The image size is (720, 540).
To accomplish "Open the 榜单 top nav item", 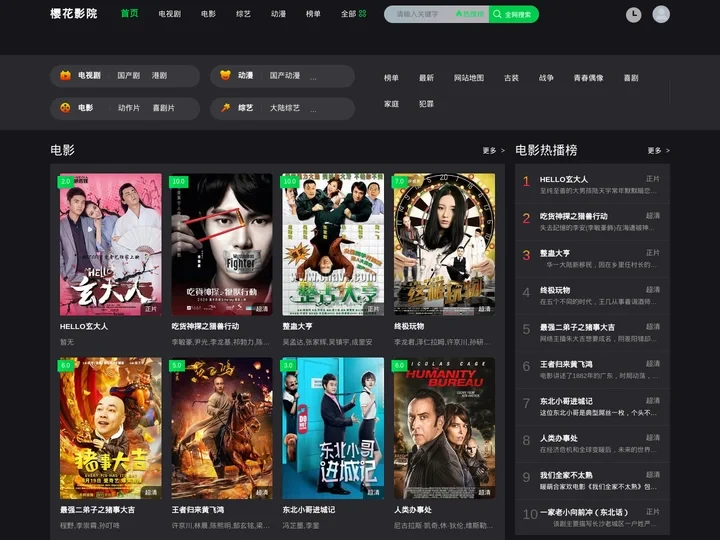I will [x=313, y=14].
